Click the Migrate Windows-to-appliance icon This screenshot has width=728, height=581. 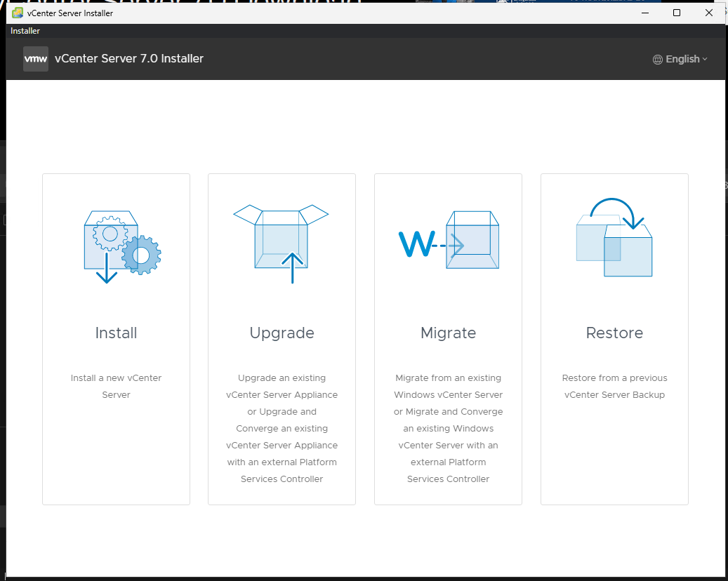[448, 242]
